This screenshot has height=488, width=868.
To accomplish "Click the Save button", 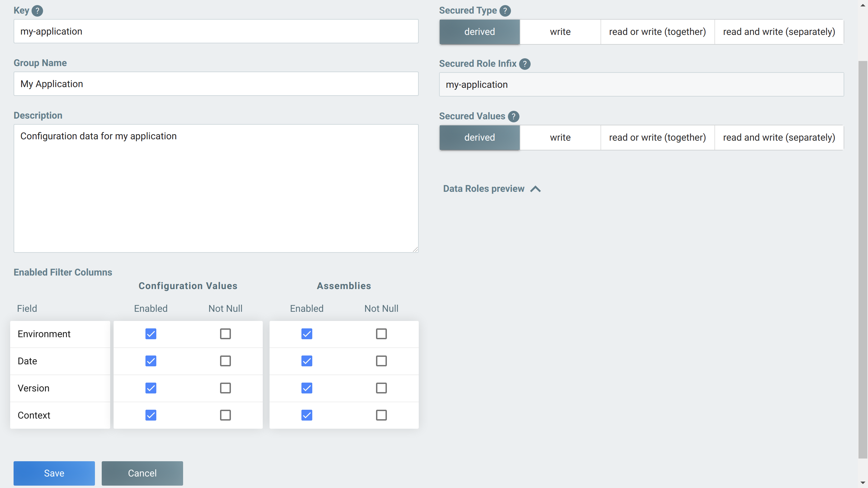I will pos(54,473).
